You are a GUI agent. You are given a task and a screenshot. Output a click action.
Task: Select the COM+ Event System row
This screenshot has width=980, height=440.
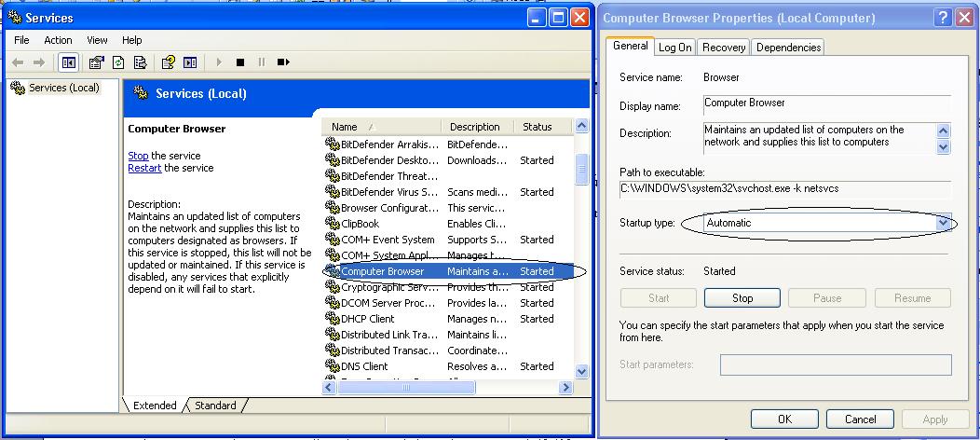pyautogui.click(x=447, y=240)
